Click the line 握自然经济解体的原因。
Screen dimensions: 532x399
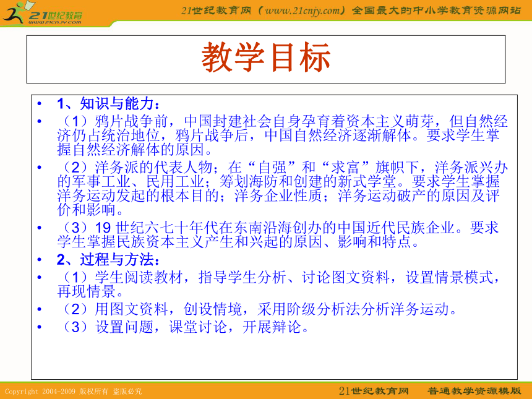(135, 150)
